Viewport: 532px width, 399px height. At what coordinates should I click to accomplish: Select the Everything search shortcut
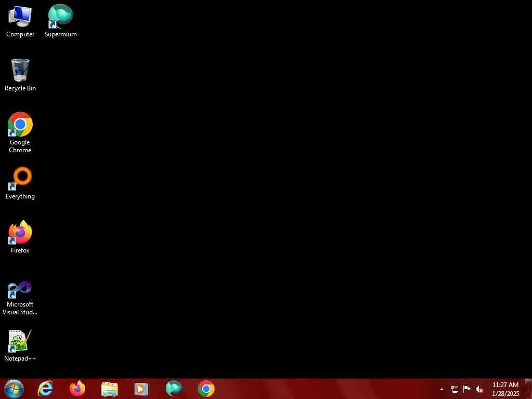point(20,183)
